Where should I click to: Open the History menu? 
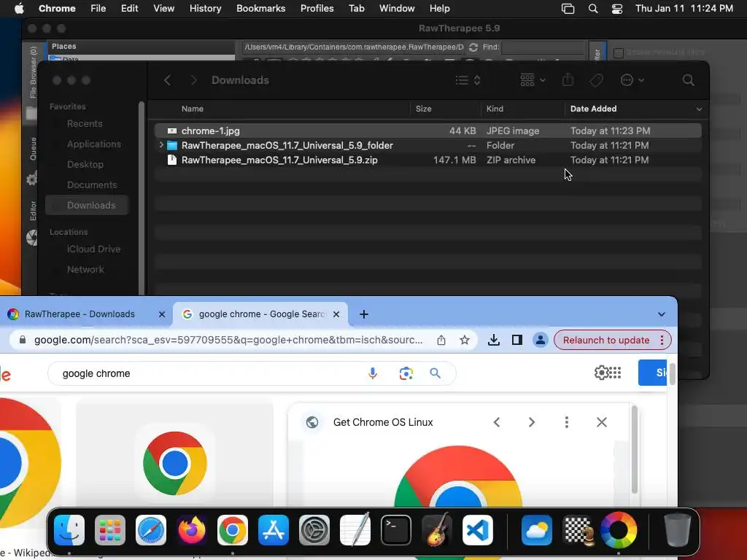tap(205, 9)
